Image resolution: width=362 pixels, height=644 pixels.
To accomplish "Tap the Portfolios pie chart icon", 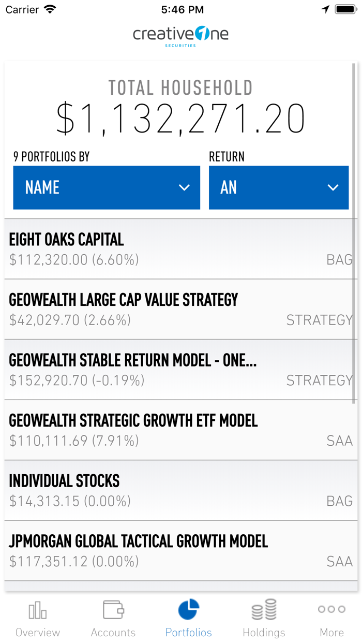I will point(188,609).
